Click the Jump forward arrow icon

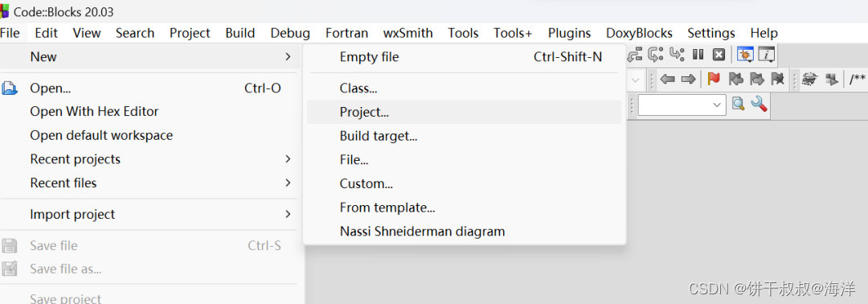click(x=688, y=79)
